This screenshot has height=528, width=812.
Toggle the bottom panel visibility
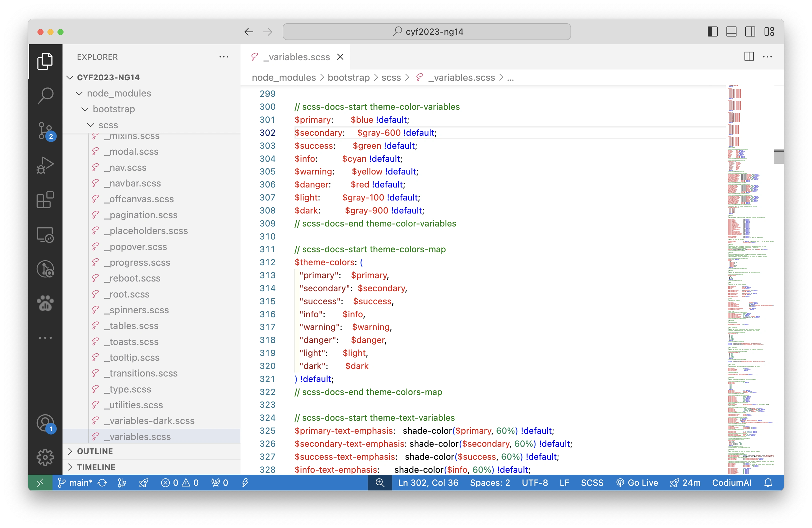click(x=731, y=32)
